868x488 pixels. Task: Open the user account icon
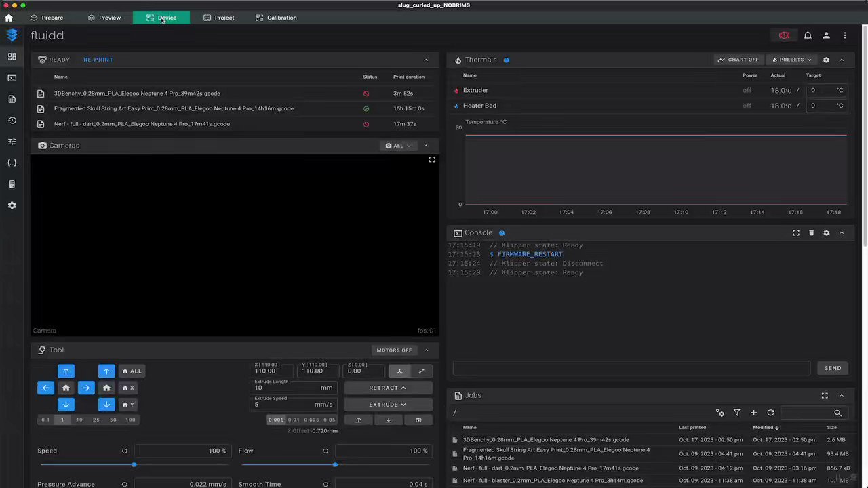(x=826, y=35)
